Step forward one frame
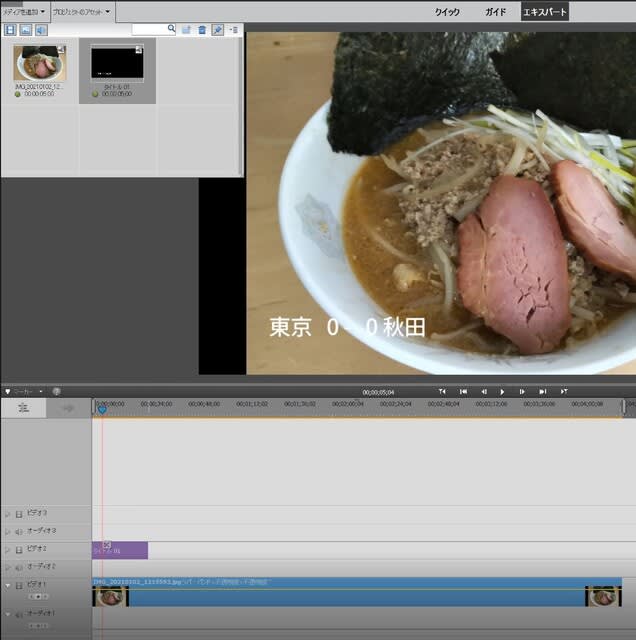 click(x=522, y=392)
